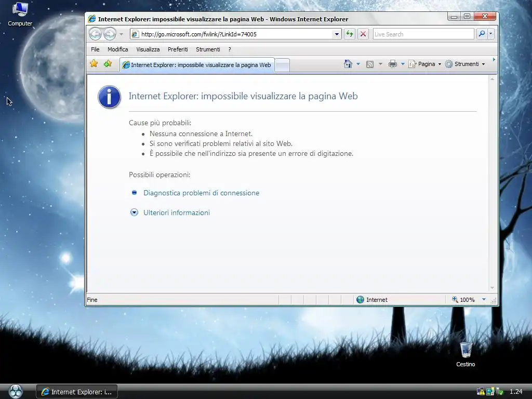Expand Home page options dropdown
The height and width of the screenshot is (399, 532).
[x=358, y=64]
